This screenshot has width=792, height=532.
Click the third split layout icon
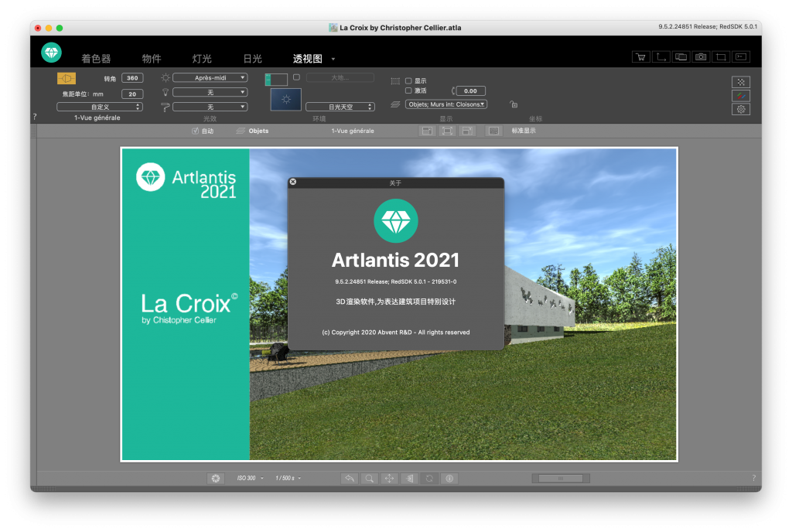[x=467, y=131]
